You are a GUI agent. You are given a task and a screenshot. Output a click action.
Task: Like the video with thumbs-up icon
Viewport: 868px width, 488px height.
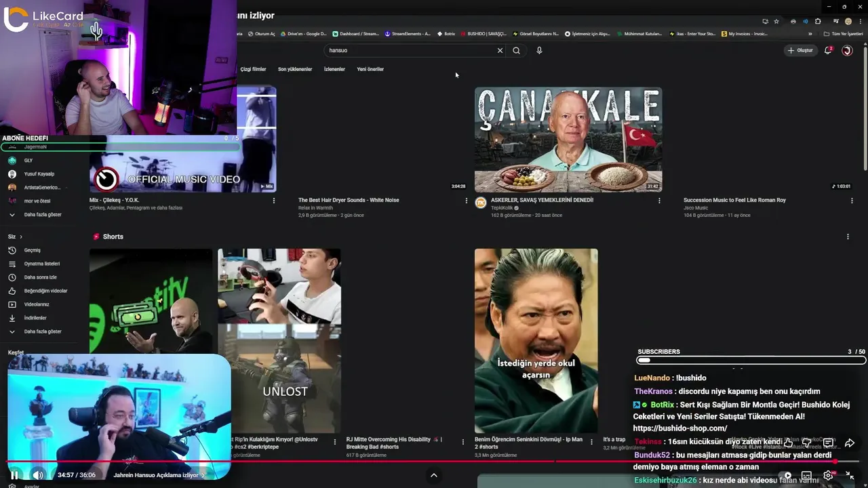click(x=787, y=443)
